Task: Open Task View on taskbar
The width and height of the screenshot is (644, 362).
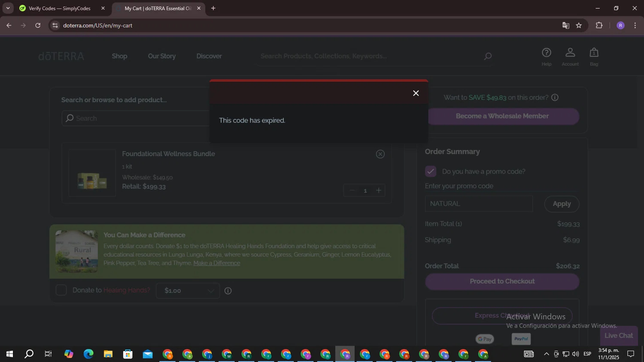Action: coord(48,354)
